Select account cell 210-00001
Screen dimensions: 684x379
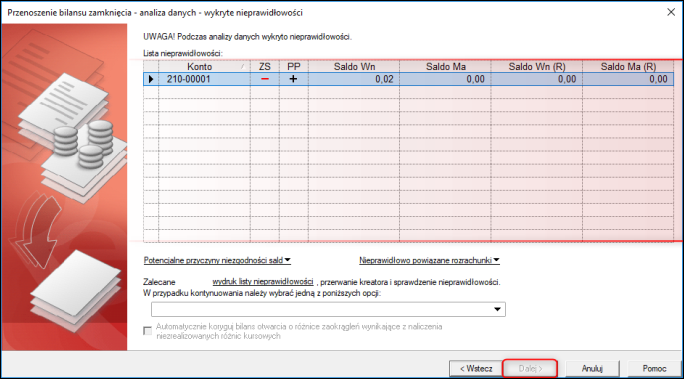tap(204, 79)
